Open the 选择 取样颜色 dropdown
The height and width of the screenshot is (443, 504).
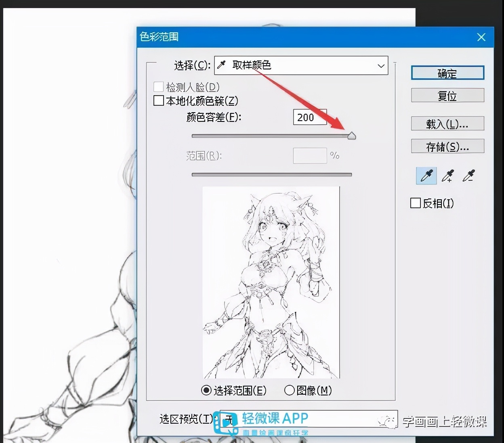coord(301,65)
